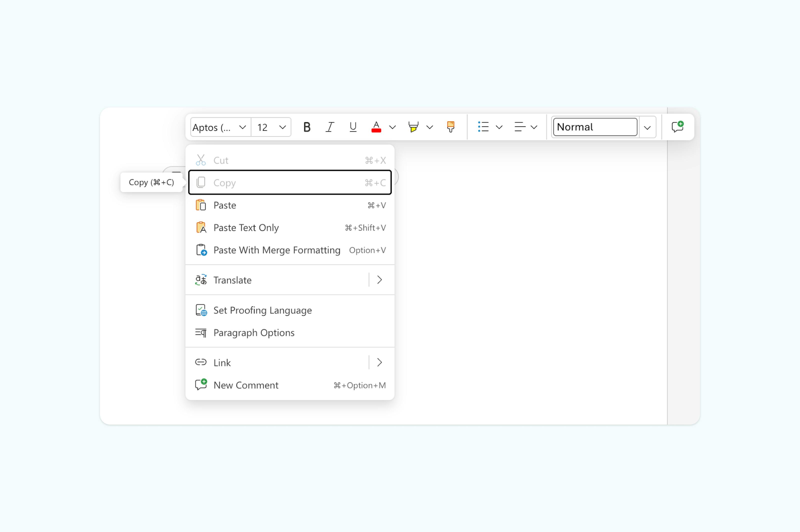Choose Paste Text Only from the menu
The image size is (800, 532).
(x=246, y=227)
